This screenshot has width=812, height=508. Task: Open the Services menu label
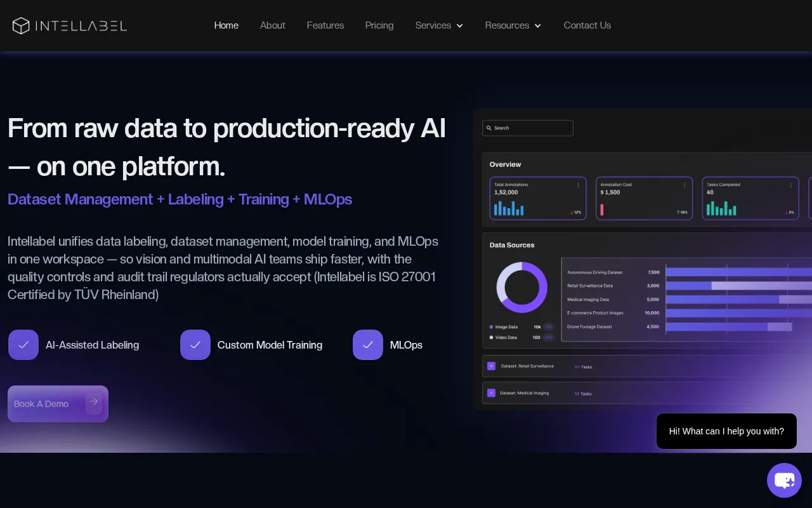[x=433, y=25]
